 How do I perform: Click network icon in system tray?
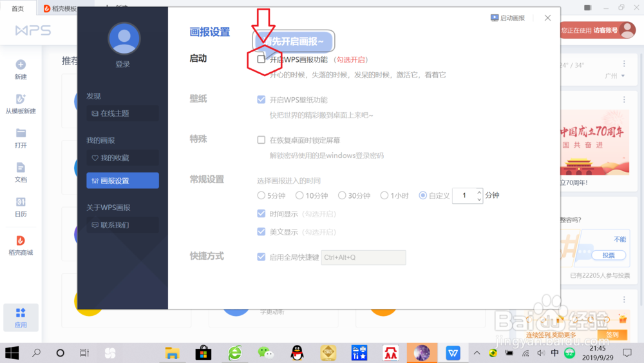526,353
